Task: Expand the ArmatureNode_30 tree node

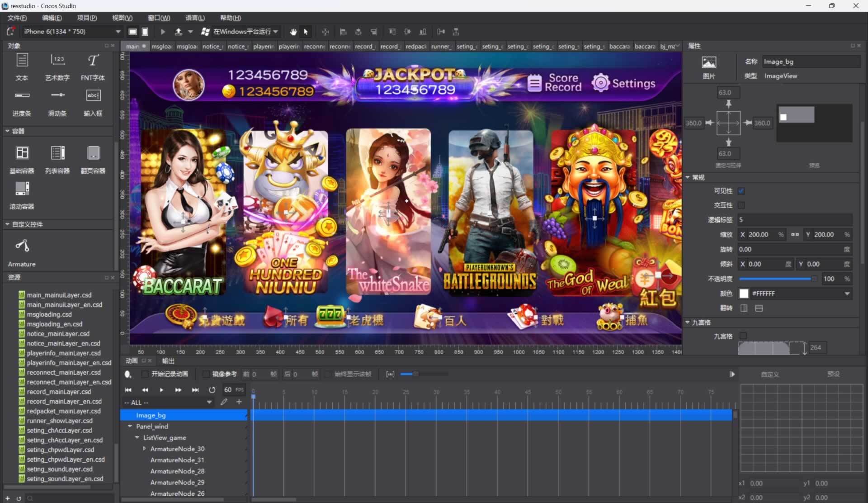Action: (144, 449)
